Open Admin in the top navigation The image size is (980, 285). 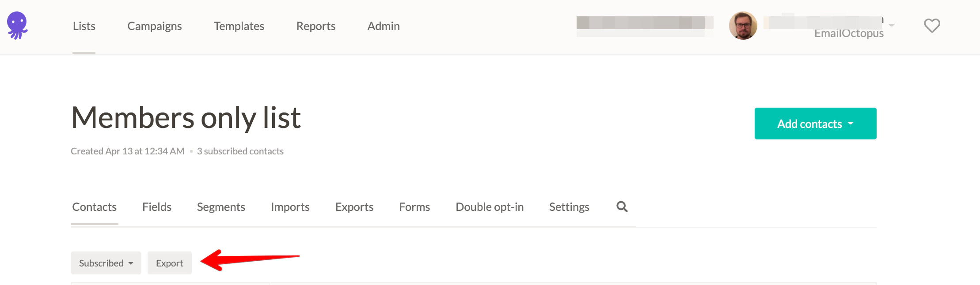pyautogui.click(x=384, y=26)
